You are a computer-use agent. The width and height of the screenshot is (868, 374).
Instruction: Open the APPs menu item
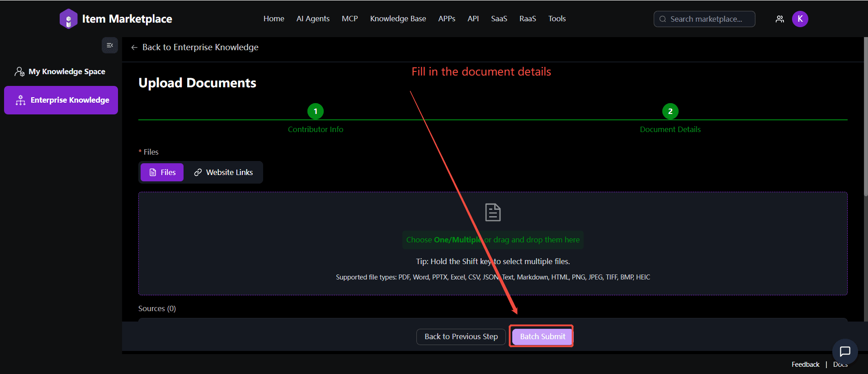(x=447, y=19)
